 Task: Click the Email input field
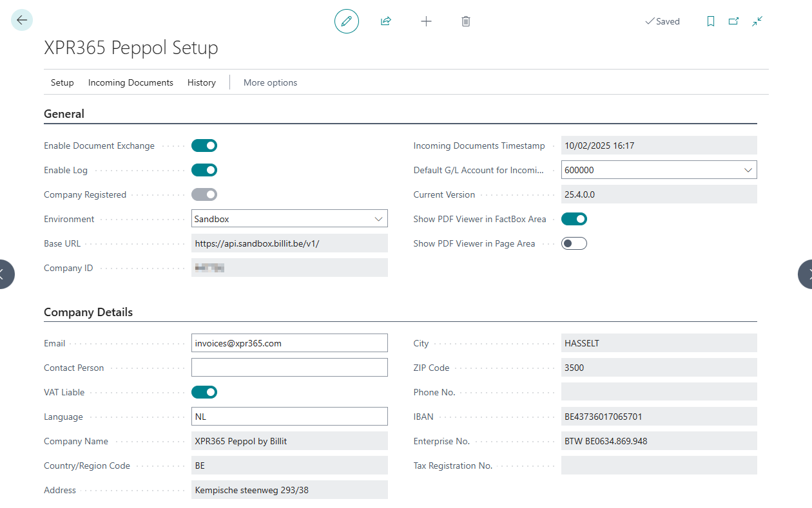click(x=289, y=343)
